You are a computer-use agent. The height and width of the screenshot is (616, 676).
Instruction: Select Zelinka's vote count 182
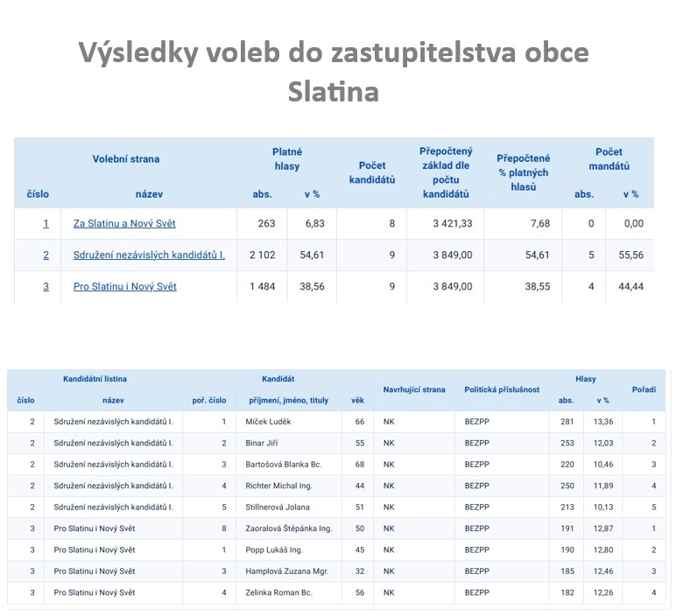(567, 592)
